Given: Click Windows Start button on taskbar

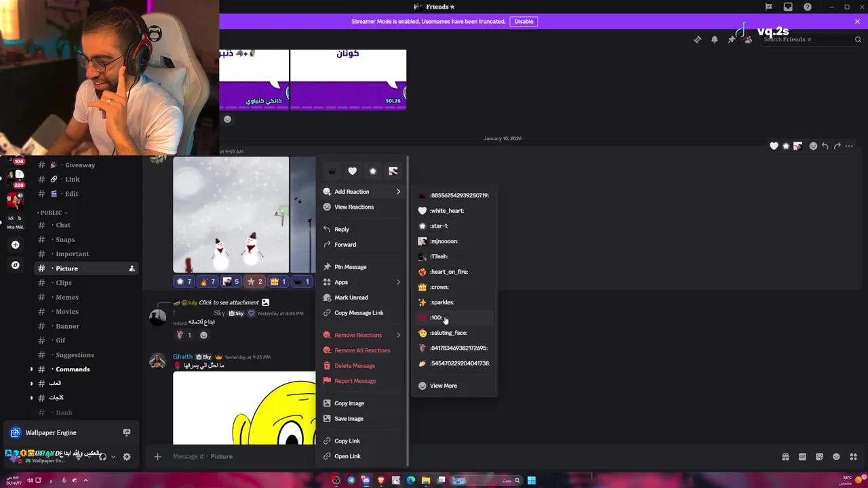Looking at the screenshot, I should [532, 481].
